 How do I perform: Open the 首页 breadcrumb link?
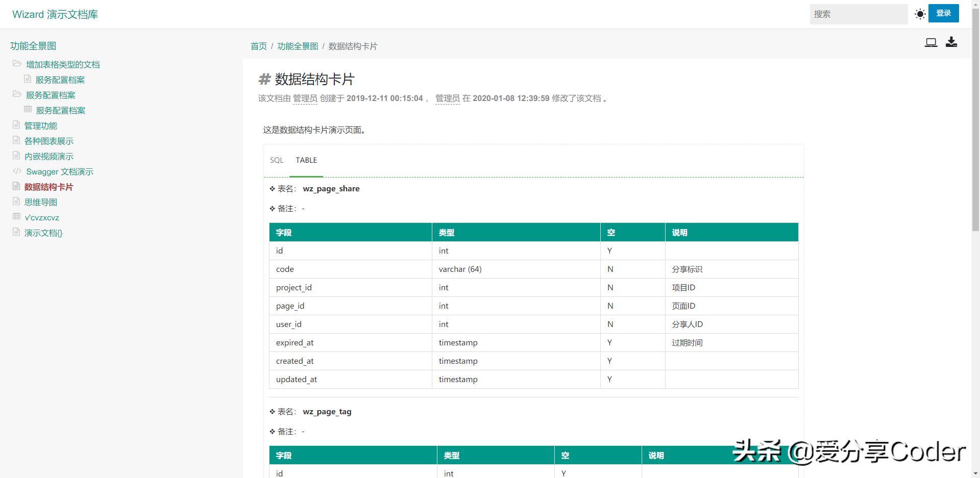click(x=258, y=46)
